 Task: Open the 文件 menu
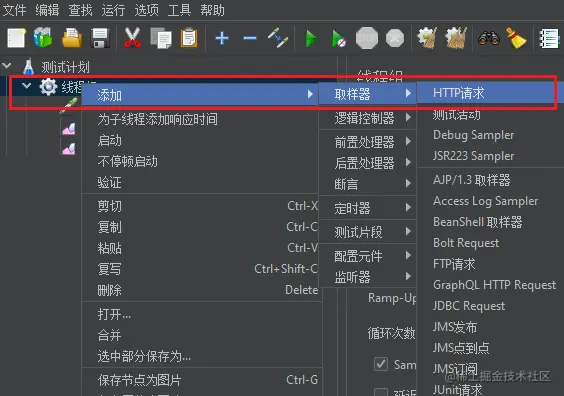pos(14,10)
